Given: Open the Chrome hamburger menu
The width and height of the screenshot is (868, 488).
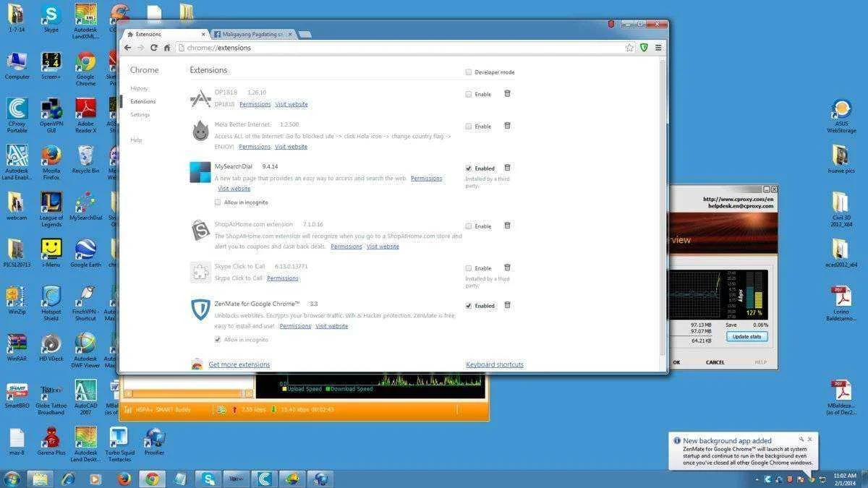Looking at the screenshot, I should 658,48.
